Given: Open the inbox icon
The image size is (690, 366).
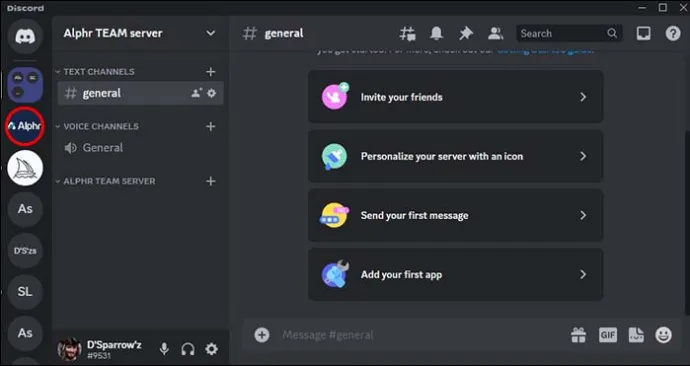Looking at the screenshot, I should 643,33.
